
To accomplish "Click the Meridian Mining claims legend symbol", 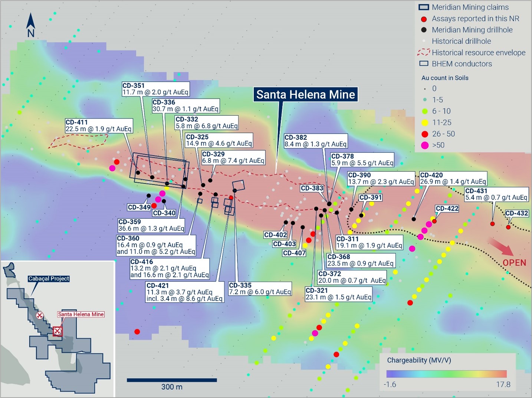I will point(424,7).
